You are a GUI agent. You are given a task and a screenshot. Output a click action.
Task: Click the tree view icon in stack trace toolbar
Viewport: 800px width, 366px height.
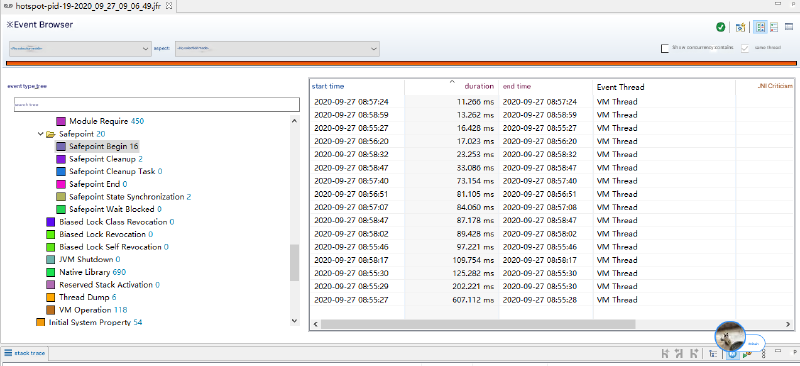tap(713, 353)
